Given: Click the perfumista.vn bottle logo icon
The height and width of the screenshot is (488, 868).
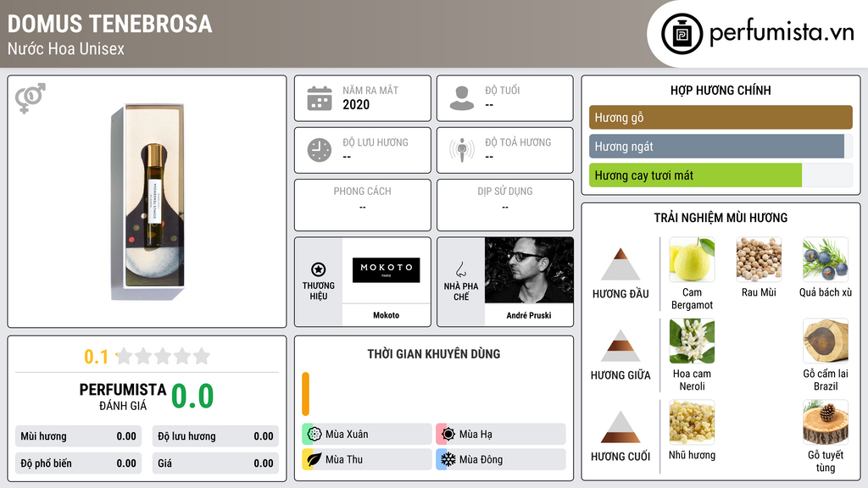Looking at the screenshot, I should 682,34.
